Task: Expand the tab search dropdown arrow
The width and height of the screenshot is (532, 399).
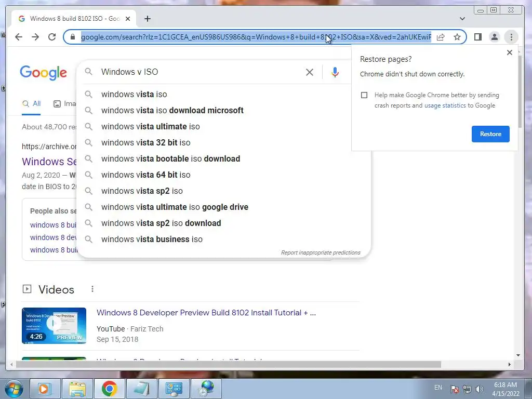Action: [462, 19]
